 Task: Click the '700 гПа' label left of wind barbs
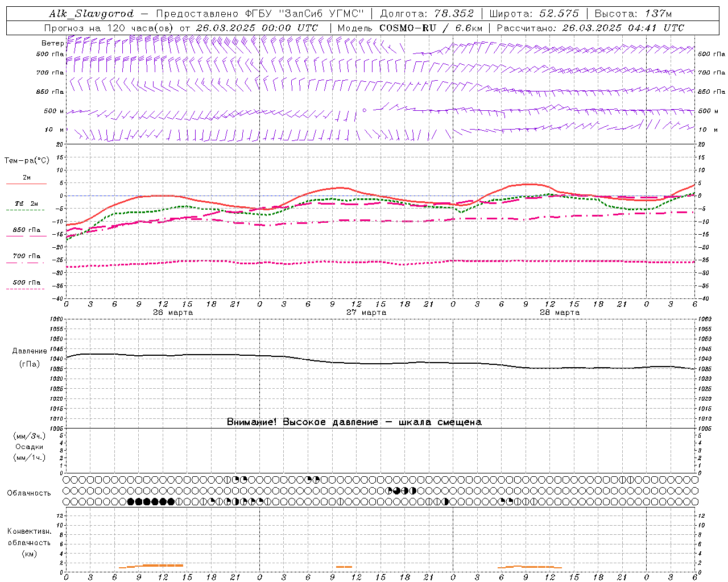tap(50, 73)
